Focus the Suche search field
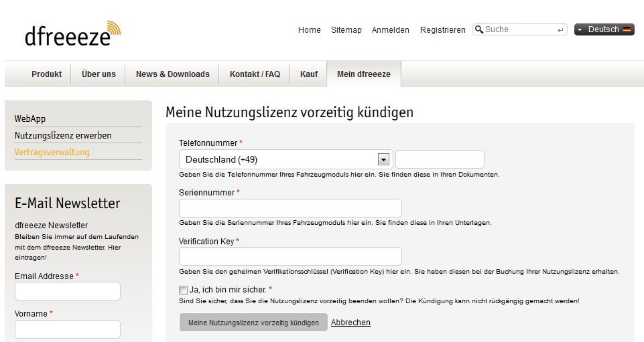The image size is (644, 342). coord(520,29)
